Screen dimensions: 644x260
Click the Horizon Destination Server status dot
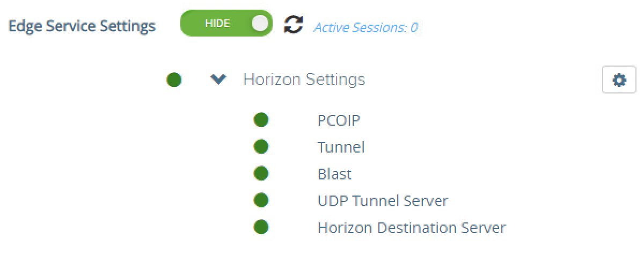(x=261, y=228)
